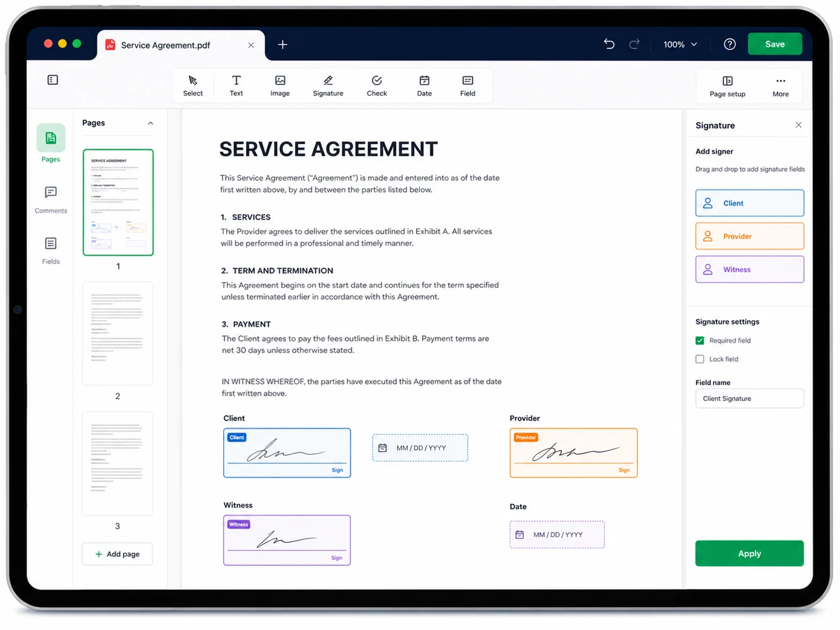Click Sign in Witness signature box
This screenshot has height=630, width=840.
(337, 558)
